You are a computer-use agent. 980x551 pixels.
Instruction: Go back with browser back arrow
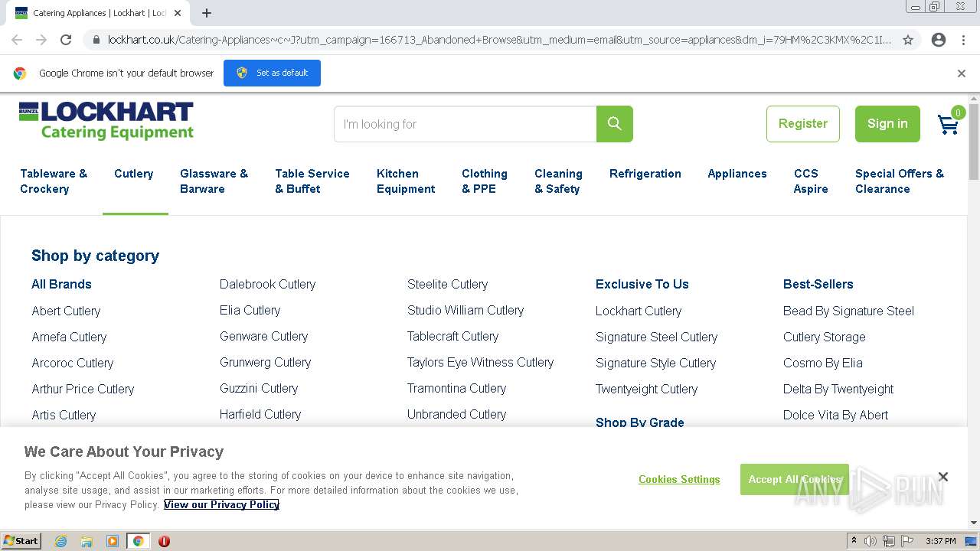point(17,40)
